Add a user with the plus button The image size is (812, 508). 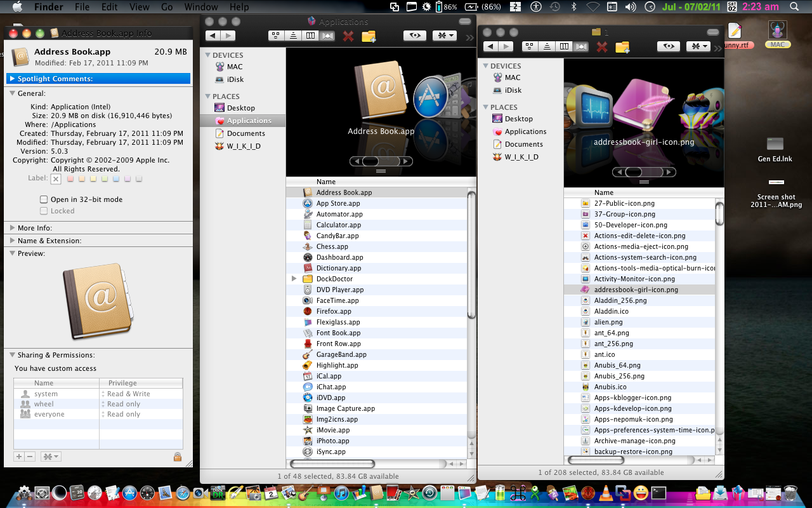pos(19,457)
